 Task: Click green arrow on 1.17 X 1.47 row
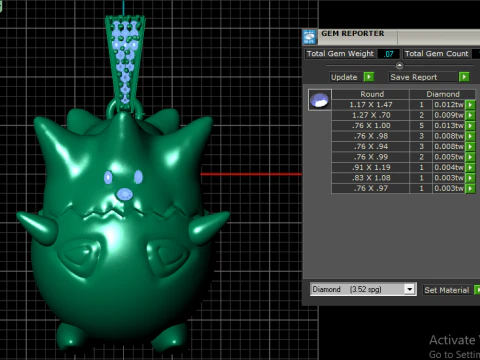(x=470, y=105)
